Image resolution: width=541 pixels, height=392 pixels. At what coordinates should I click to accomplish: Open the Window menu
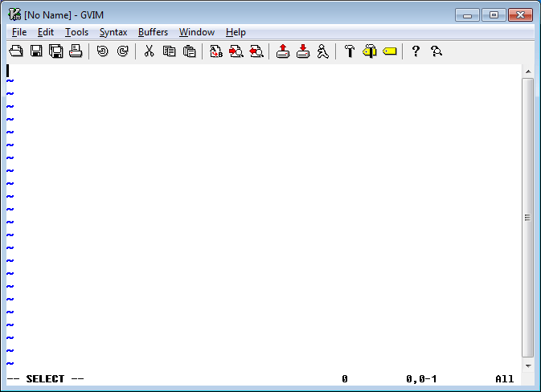pos(197,32)
